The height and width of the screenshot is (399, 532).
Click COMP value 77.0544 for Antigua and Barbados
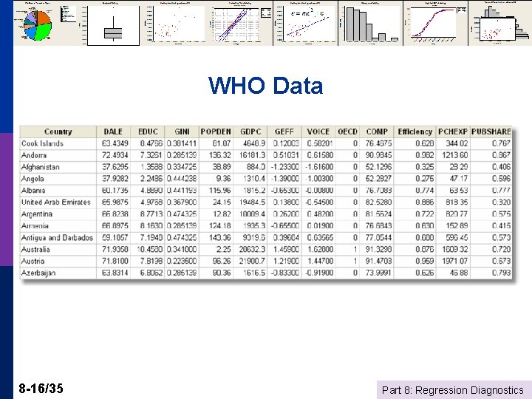tap(378, 237)
